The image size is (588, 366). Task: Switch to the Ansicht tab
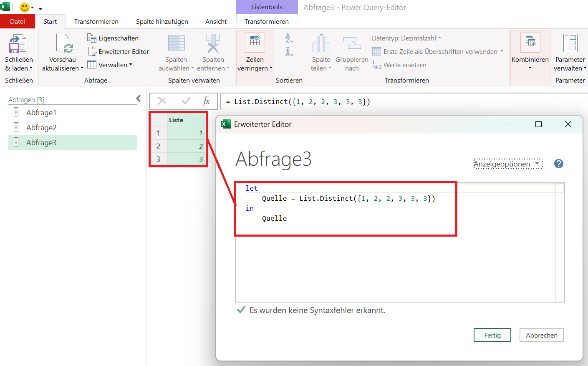coord(216,21)
